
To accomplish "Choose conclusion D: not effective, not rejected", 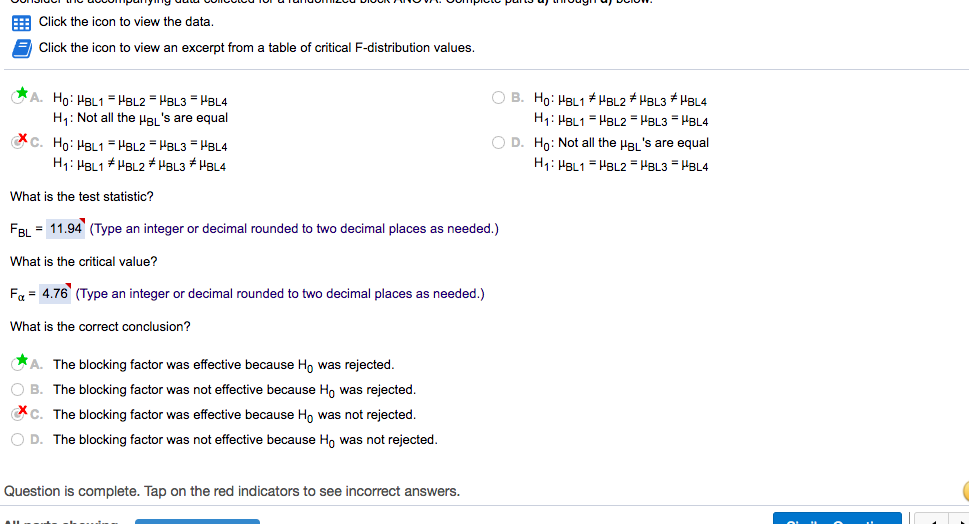I will pyautogui.click(x=18, y=440).
